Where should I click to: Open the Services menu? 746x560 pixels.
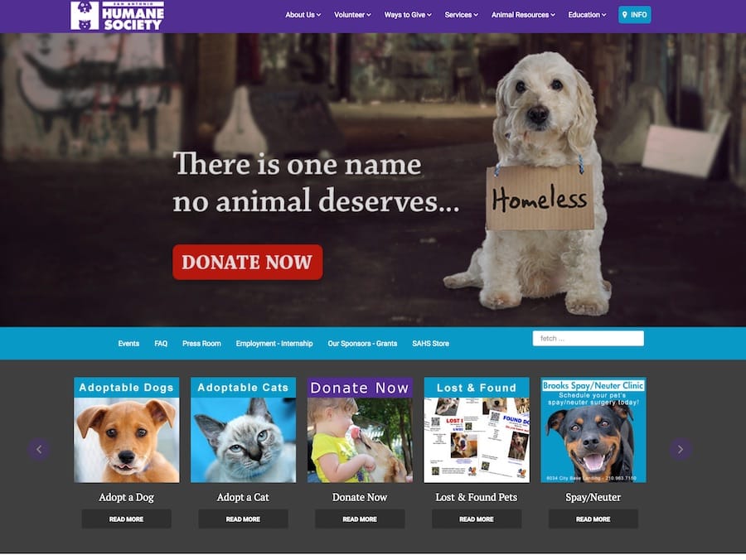(x=461, y=15)
